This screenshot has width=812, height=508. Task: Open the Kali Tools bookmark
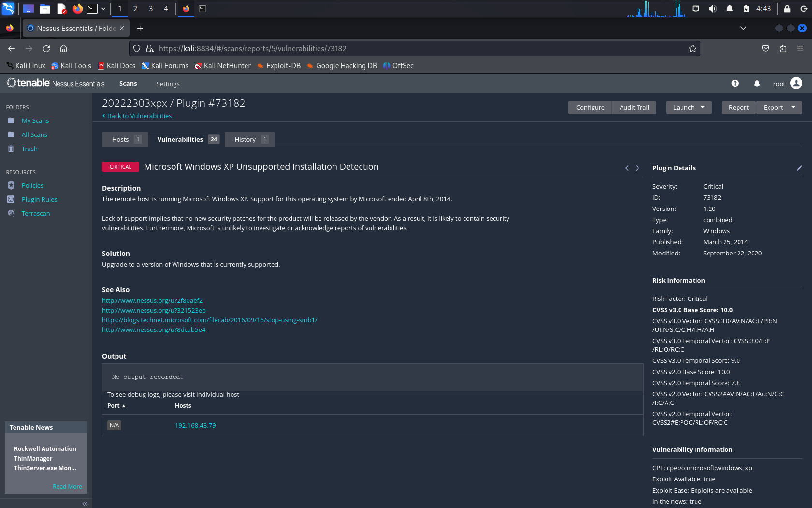coord(71,66)
